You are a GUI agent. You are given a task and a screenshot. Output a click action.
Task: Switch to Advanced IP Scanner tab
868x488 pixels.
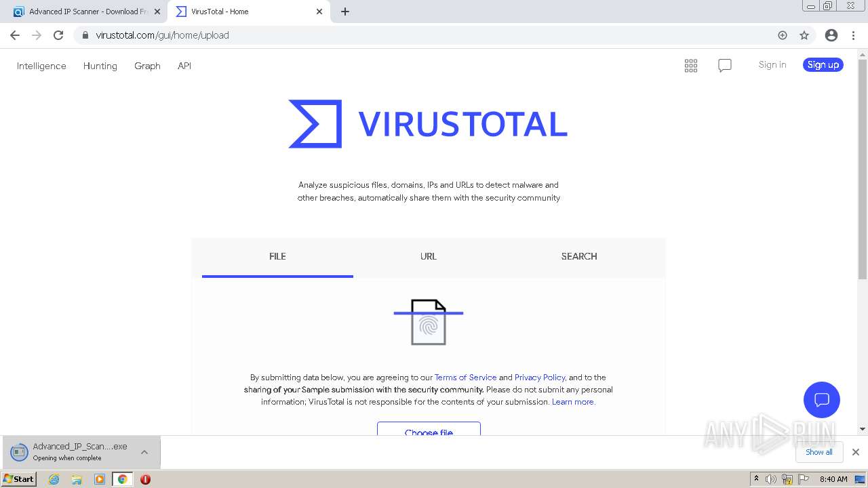coord(87,12)
